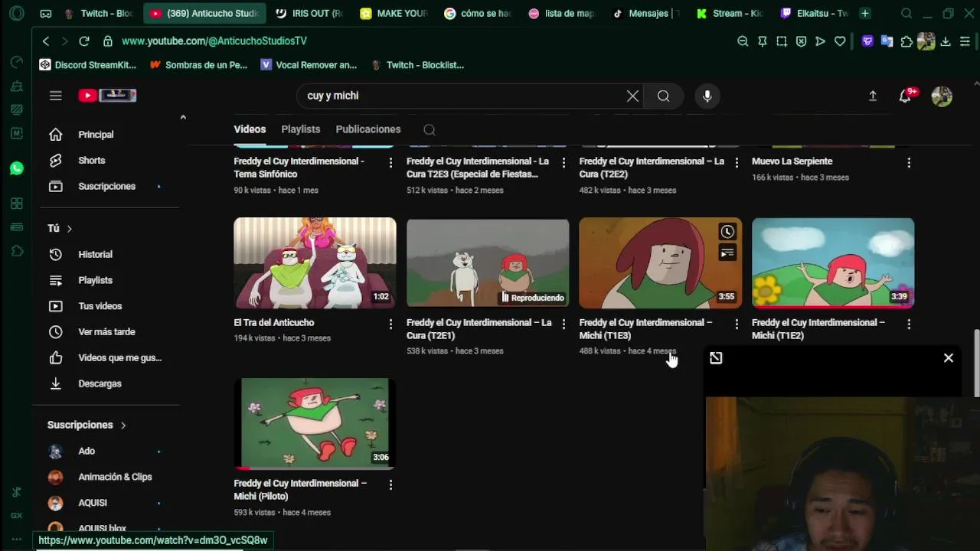Expand the 'Suscripciones' section heading

click(87, 425)
